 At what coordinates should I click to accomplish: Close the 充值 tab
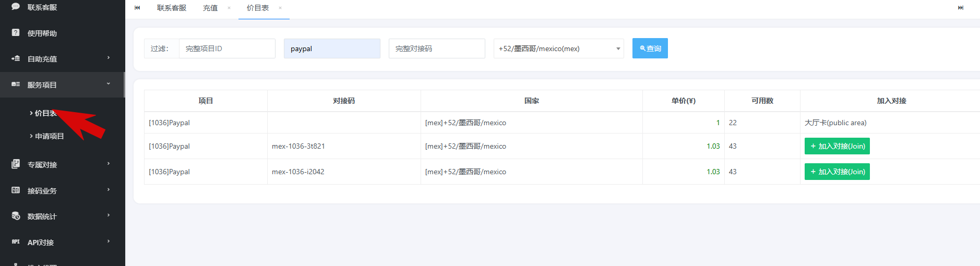click(229, 8)
